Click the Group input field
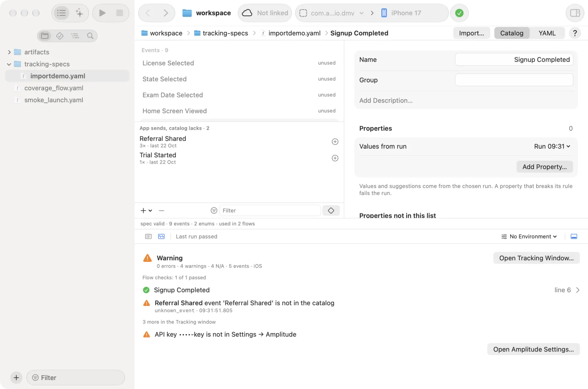 click(514, 80)
